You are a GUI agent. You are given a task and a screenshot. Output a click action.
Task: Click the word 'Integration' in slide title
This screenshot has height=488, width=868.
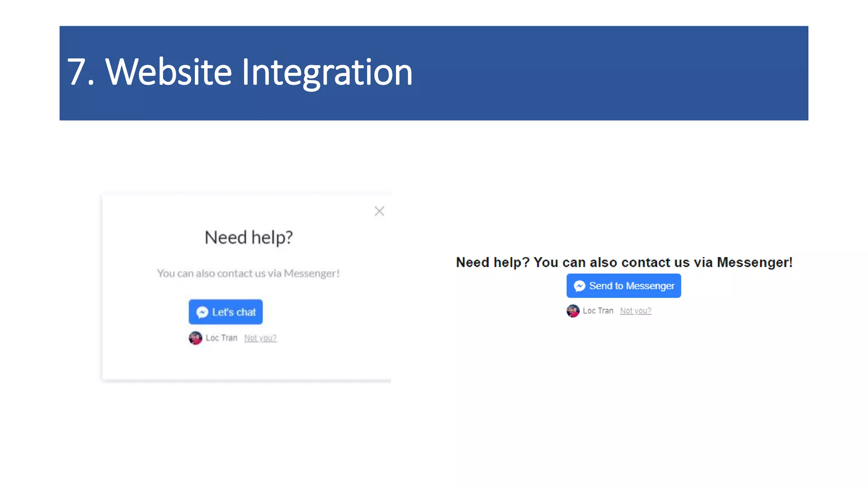(x=327, y=72)
